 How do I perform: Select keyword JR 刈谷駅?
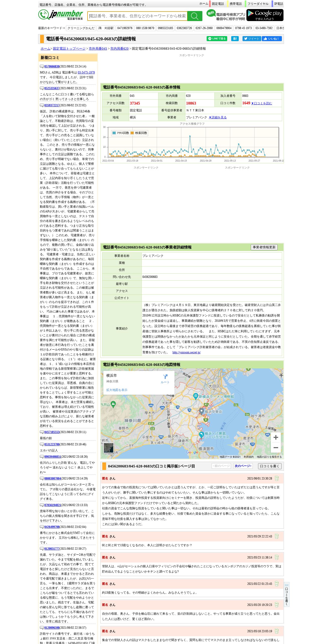106,28
